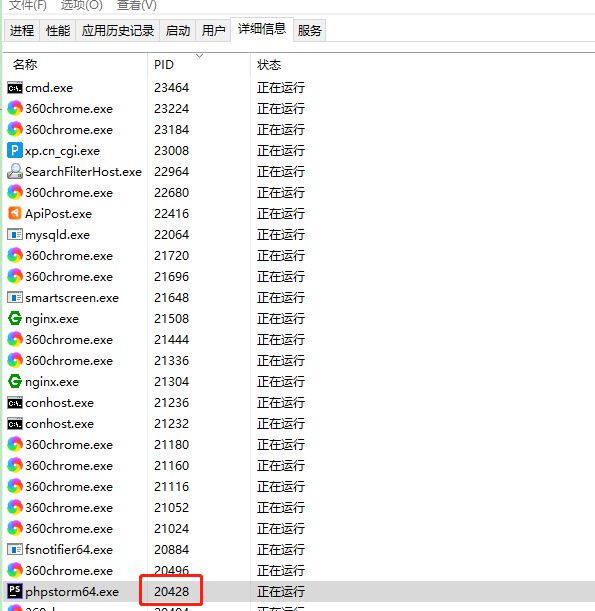Viewport: 595px width, 611px height.
Task: Sort by the 名称 column header
Action: tap(75, 65)
